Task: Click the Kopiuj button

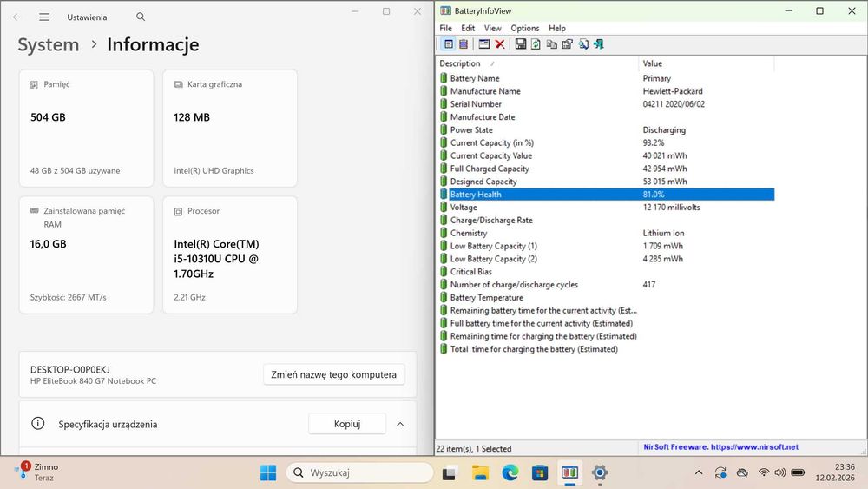Action: 347,424
